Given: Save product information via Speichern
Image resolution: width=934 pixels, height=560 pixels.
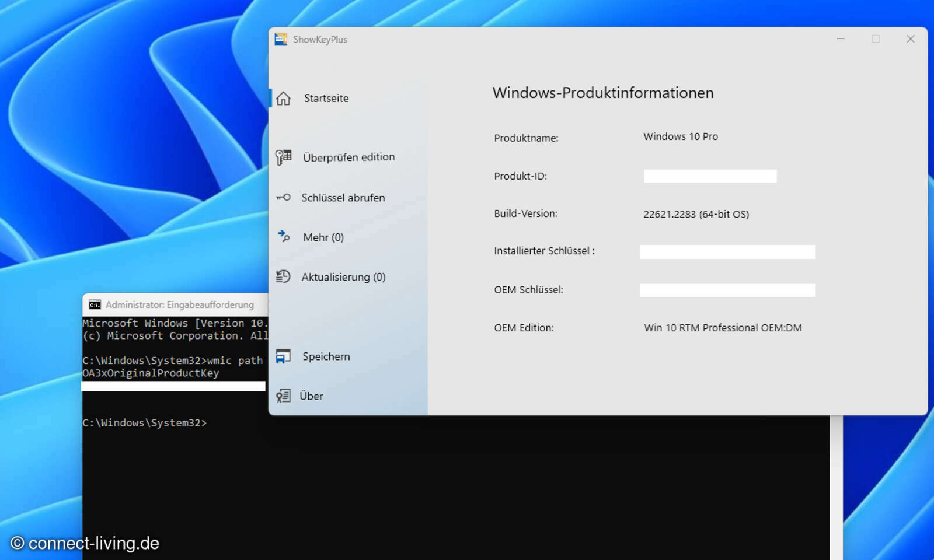Looking at the screenshot, I should [326, 356].
